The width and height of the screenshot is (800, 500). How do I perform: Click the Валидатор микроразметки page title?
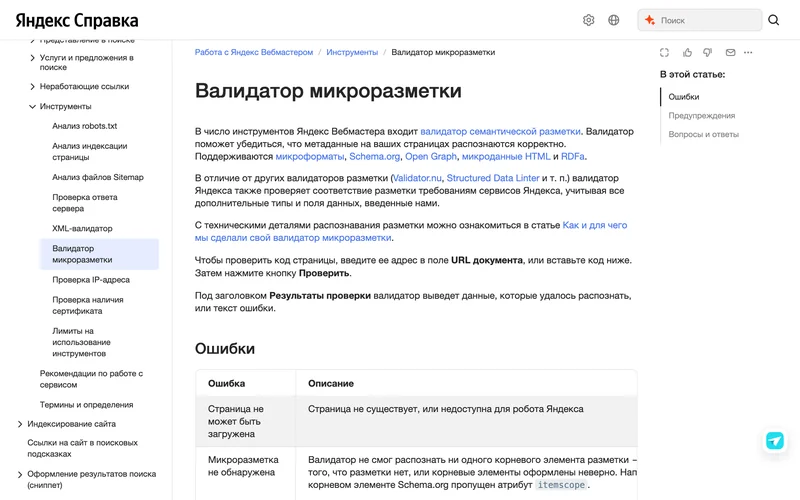328,91
